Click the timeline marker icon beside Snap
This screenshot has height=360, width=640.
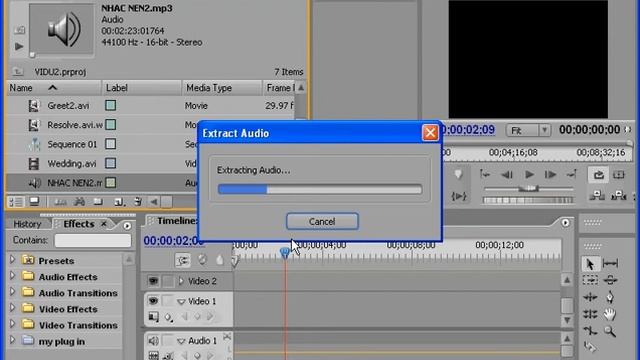[220, 260]
